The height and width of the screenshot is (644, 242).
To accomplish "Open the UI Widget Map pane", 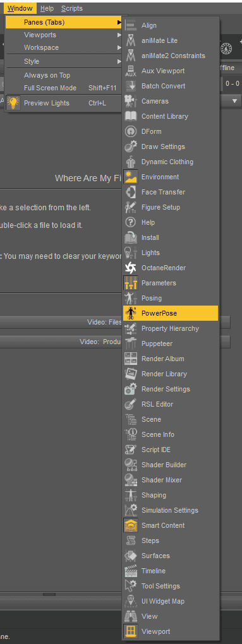I will pos(171,601).
